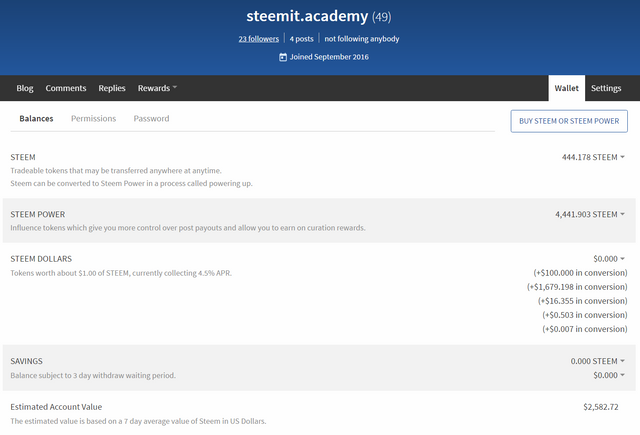Screen dimensions: 640x435
Task: Click the +$0.007 in conversion entry
Action: (x=584, y=329)
